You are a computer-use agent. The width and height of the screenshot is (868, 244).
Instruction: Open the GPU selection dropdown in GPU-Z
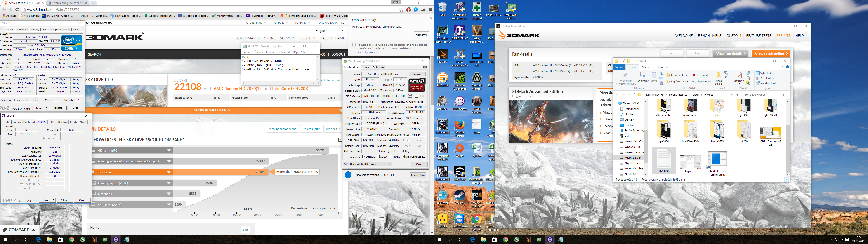click(x=368, y=164)
